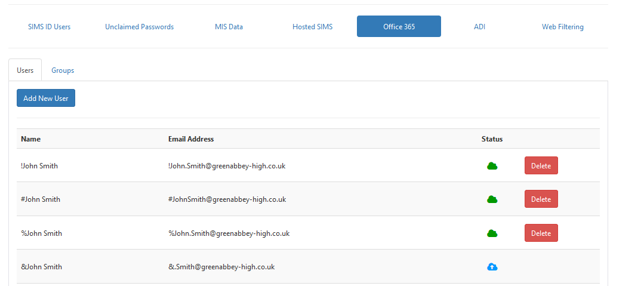Switch to the Groups sub-tab
The height and width of the screenshot is (286, 644).
point(63,70)
